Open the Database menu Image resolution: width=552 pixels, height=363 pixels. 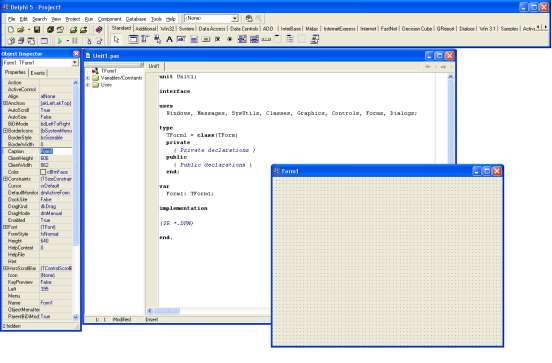click(x=136, y=19)
